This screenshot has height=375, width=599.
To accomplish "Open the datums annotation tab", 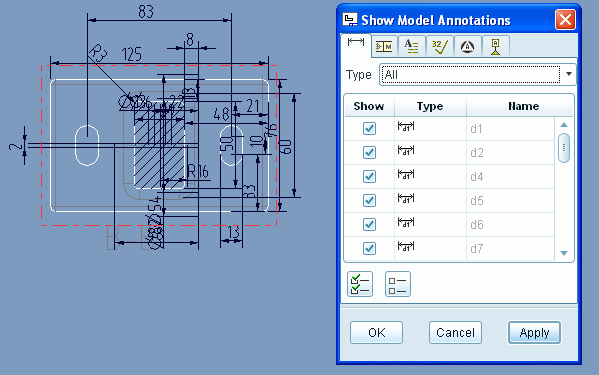I will [x=495, y=47].
